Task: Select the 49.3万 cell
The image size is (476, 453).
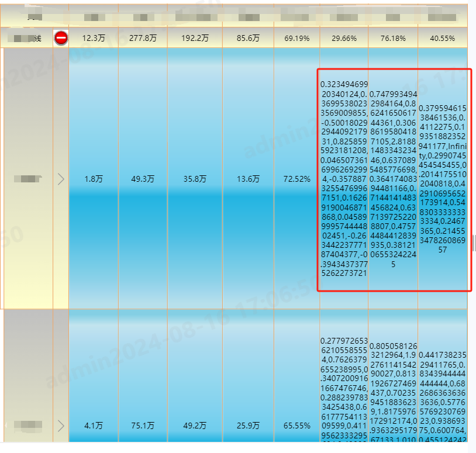Action: point(143,179)
